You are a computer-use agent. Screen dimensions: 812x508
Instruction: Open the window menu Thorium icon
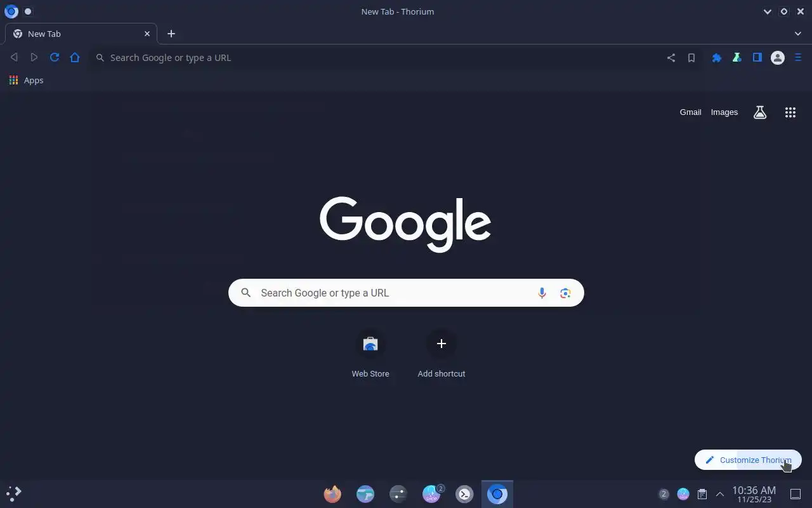tap(11, 11)
